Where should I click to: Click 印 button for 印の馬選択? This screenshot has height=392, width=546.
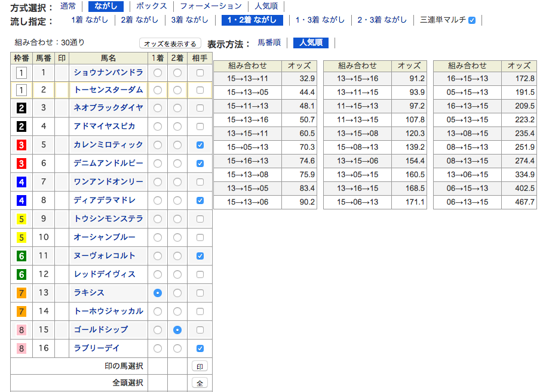[200, 366]
